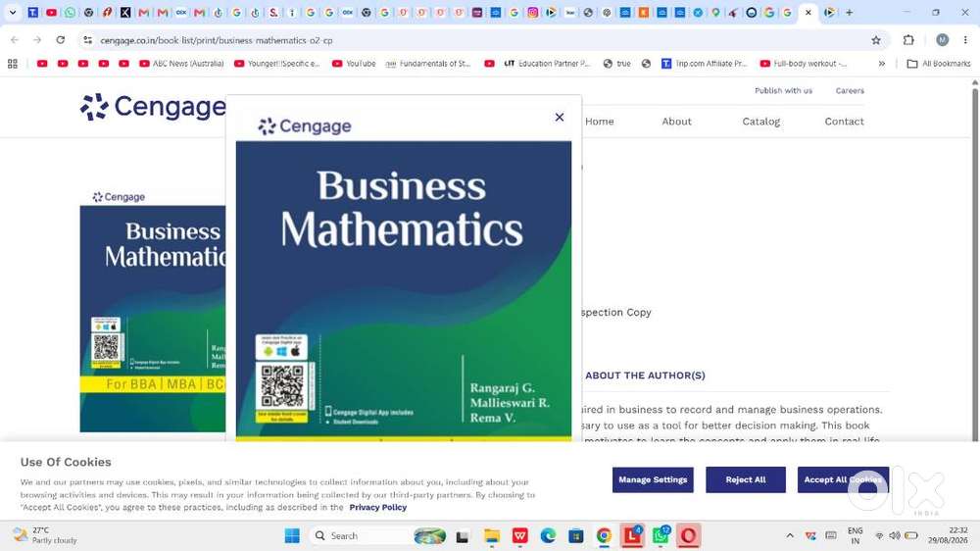Open the About navigation item
Image resolution: width=980 pixels, height=551 pixels.
click(676, 122)
